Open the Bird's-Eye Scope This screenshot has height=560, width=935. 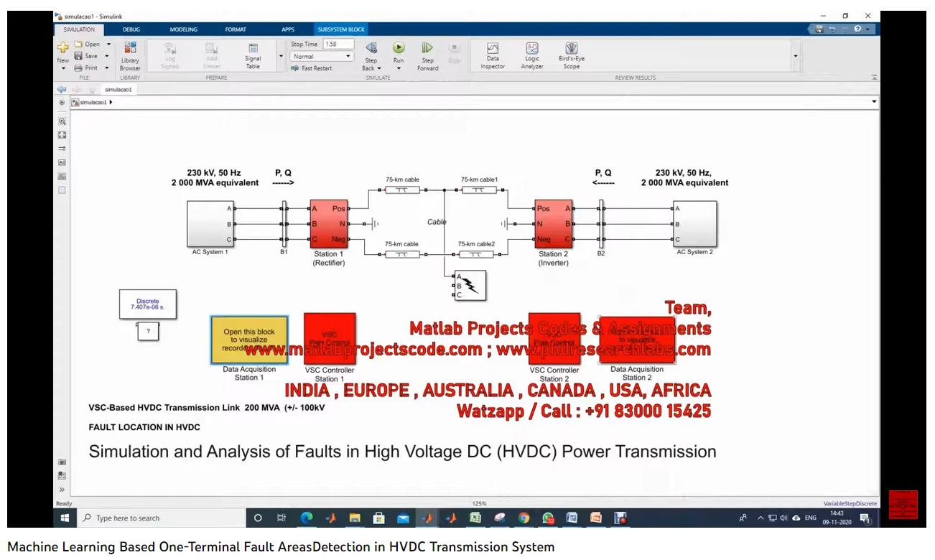pyautogui.click(x=572, y=55)
